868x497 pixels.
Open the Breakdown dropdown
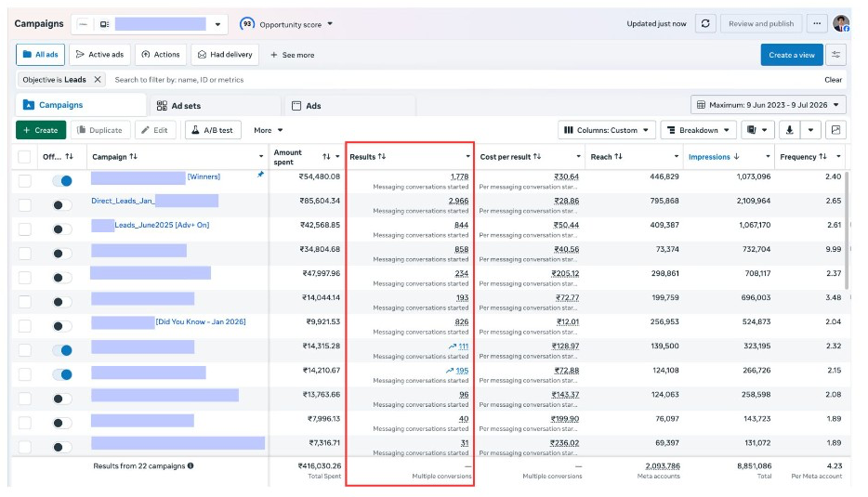coord(698,130)
